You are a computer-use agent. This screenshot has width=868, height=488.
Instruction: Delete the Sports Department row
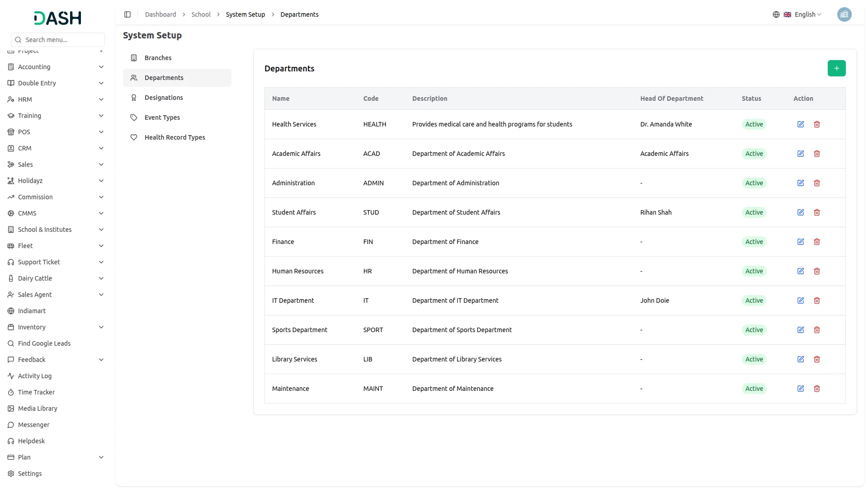816,330
